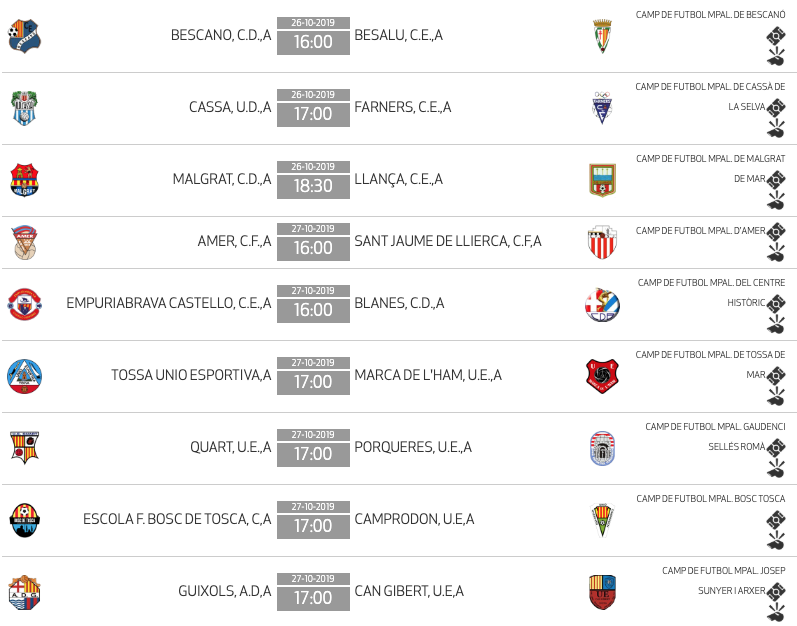Click the referee whistle icon for Bescanó match
Image resolution: width=797 pixels, height=626 pixels.
click(775, 57)
